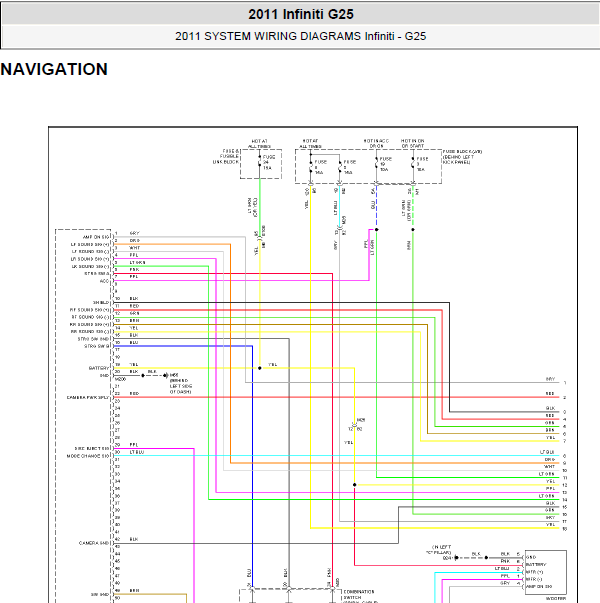600x603 pixels.
Task: Click the 'SW GND' label at pin 49
Action: (x=100, y=595)
